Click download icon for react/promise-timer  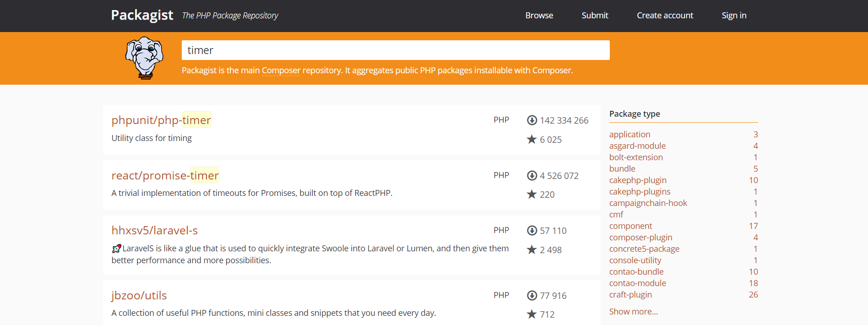[532, 176]
